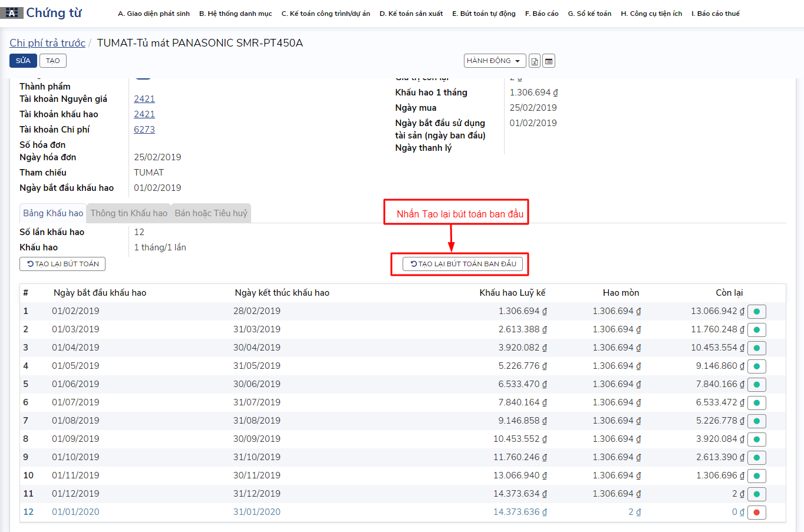This screenshot has height=532, width=804.
Task: Click end date 28/02/2019 cell
Action: (x=257, y=311)
